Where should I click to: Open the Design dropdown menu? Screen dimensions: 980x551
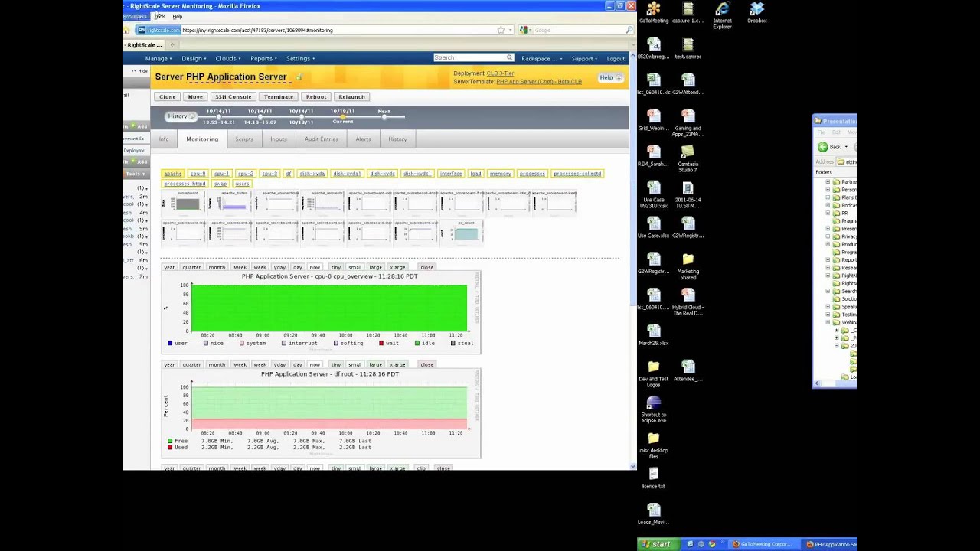pos(194,58)
